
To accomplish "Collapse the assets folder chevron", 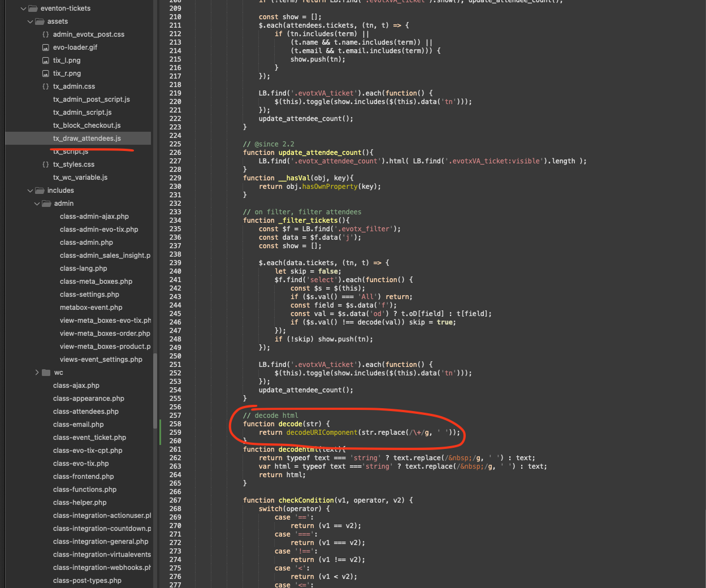I will 30,21.
